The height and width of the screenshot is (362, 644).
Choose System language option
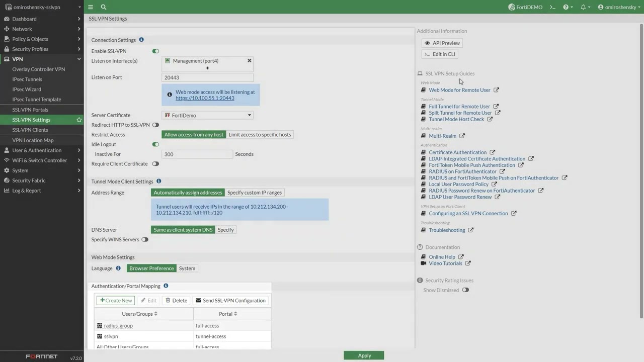click(187, 268)
